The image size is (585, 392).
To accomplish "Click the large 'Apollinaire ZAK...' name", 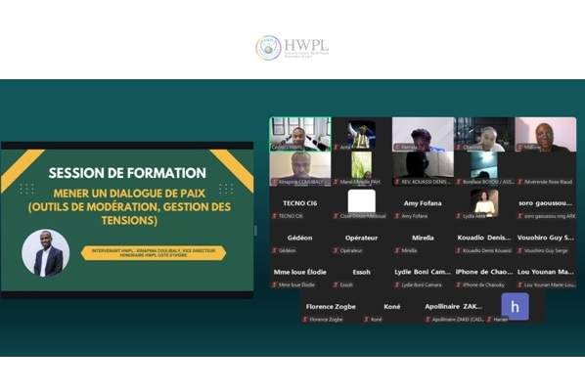I will click(454, 307).
